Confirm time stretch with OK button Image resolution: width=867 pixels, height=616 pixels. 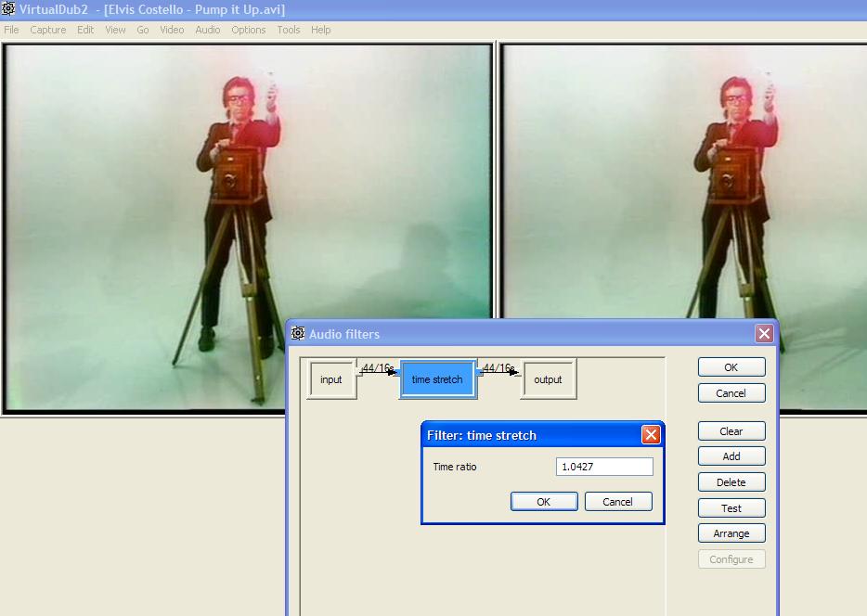point(544,502)
